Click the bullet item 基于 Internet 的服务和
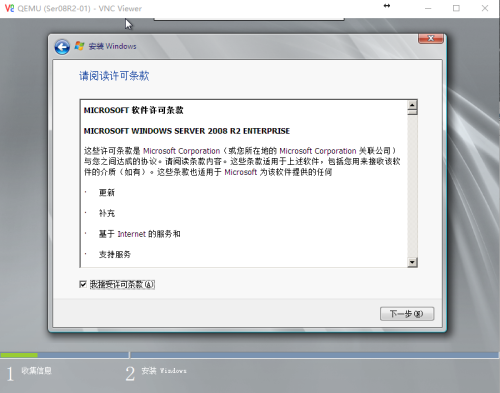500x393 pixels. (x=139, y=234)
